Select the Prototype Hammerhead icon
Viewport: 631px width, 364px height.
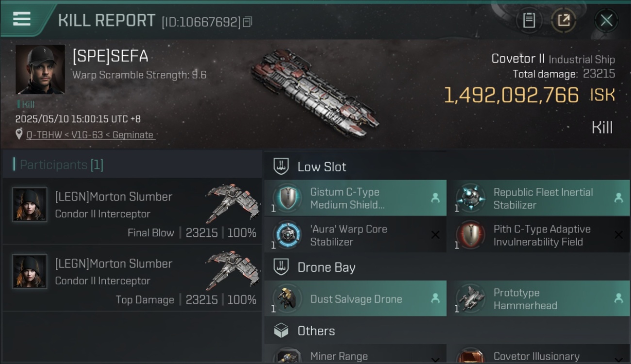click(470, 298)
